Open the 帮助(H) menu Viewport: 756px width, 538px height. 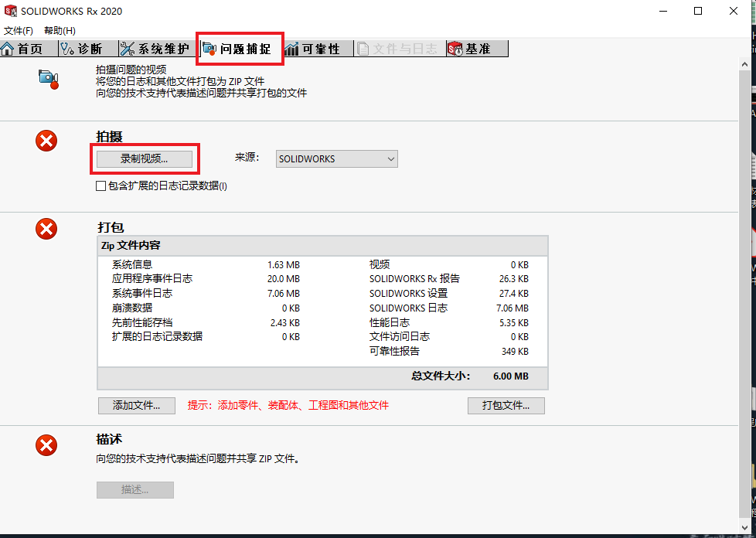[x=60, y=30]
